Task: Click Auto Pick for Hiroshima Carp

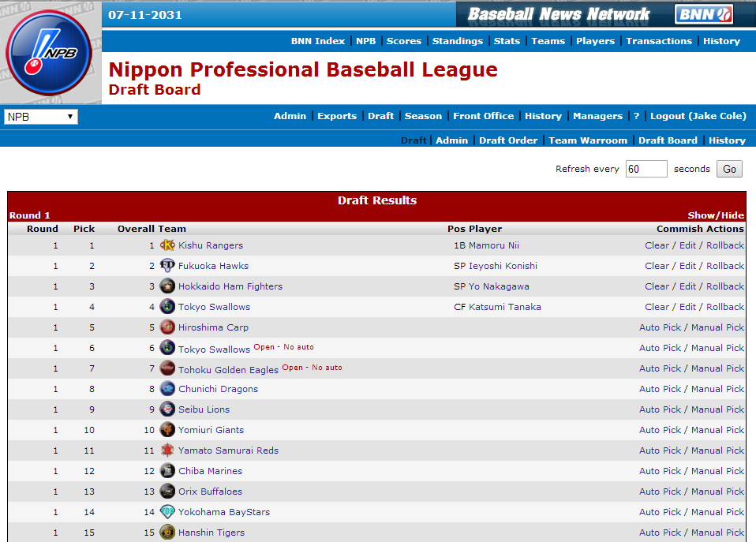Action: [660, 327]
